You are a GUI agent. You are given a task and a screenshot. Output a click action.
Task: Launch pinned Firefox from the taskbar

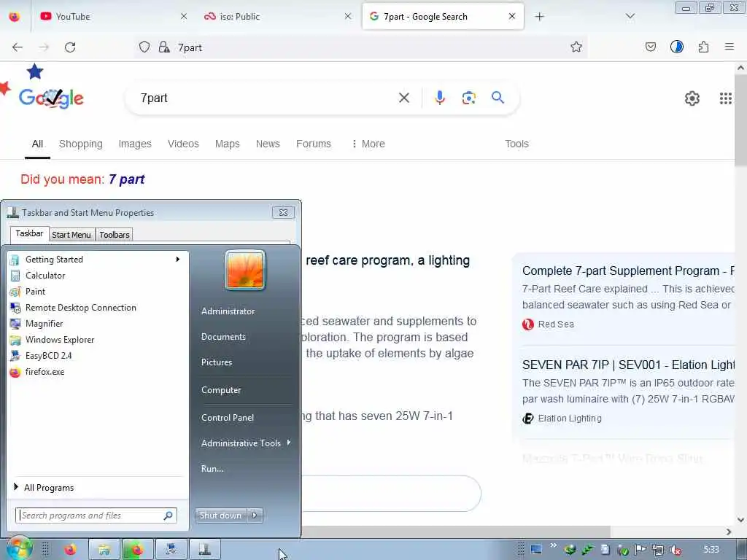[x=71, y=550]
